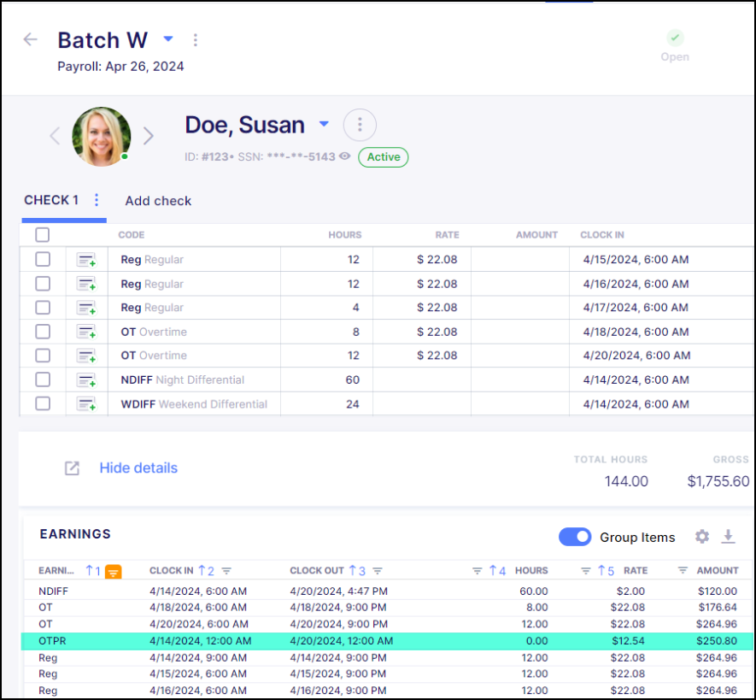Screen dimensions: 756x700
Task: Click the pop-out icon beside Hide details
Action: [73, 468]
